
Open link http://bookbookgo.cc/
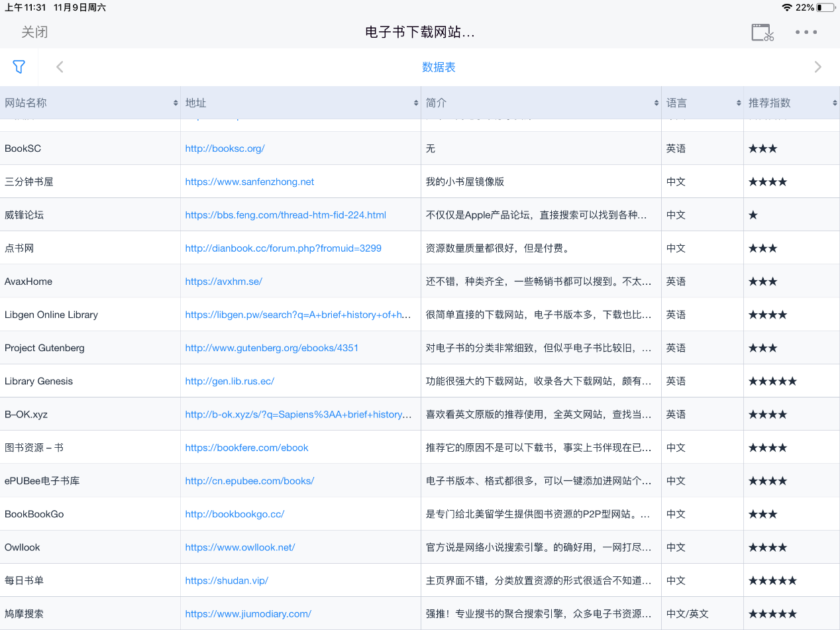(x=235, y=514)
